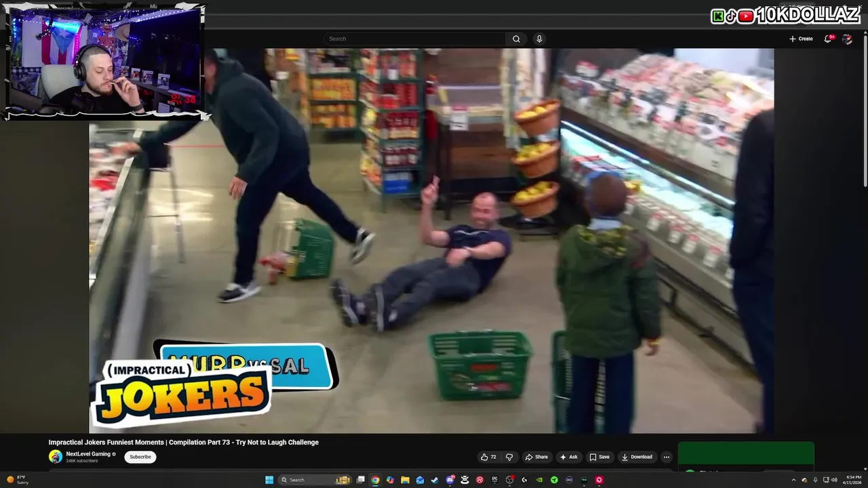The height and width of the screenshot is (488, 868).
Task: Click the video player to pause
Action: tap(431, 241)
